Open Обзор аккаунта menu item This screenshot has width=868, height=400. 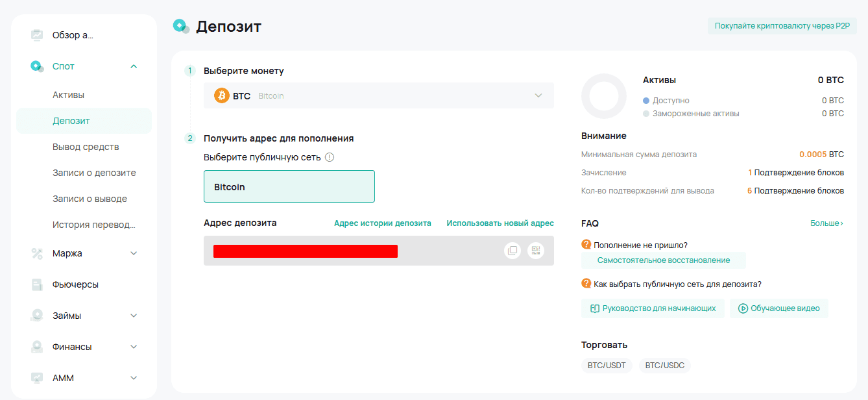pos(73,35)
